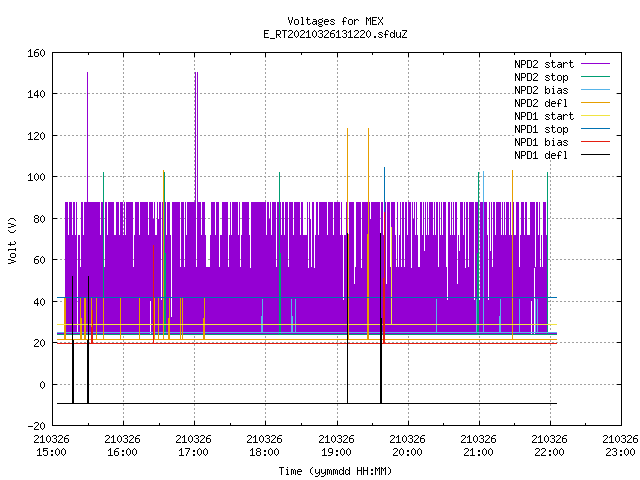Click the -20 y-axis tick label
Screen dimensions: 640x480
click(36, 426)
